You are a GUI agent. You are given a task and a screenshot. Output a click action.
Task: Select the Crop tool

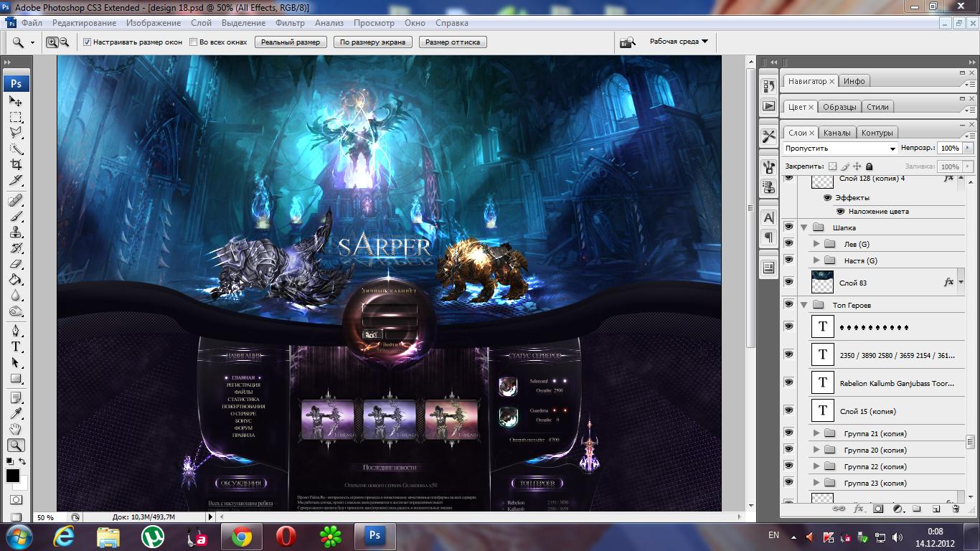(16, 165)
